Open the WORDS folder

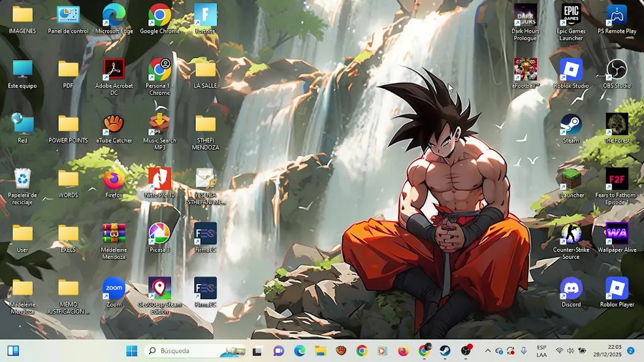(x=68, y=184)
